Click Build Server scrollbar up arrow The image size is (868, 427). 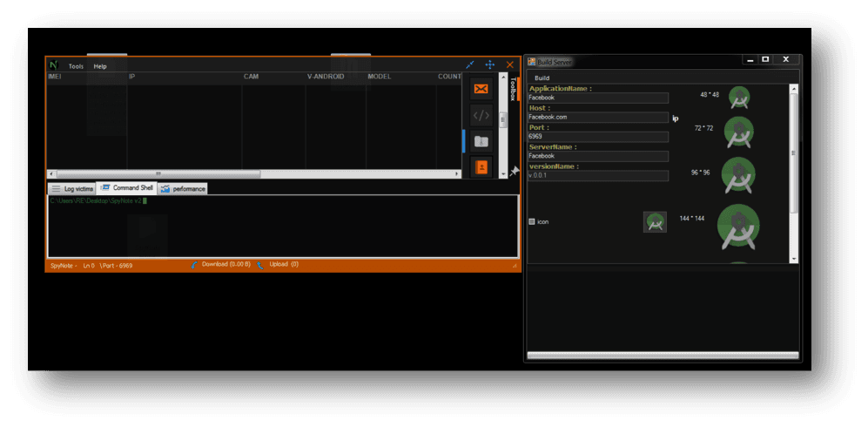pos(794,89)
